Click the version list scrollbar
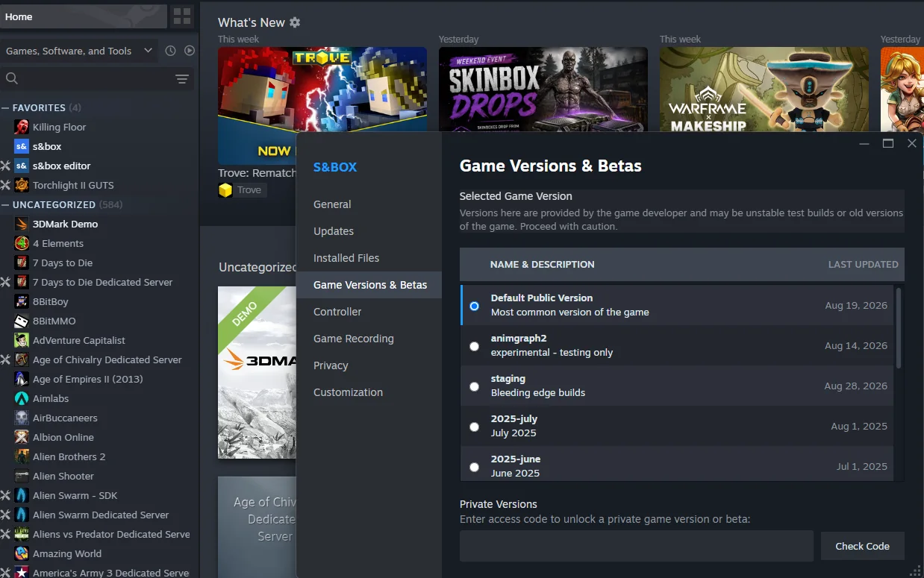 (x=899, y=328)
